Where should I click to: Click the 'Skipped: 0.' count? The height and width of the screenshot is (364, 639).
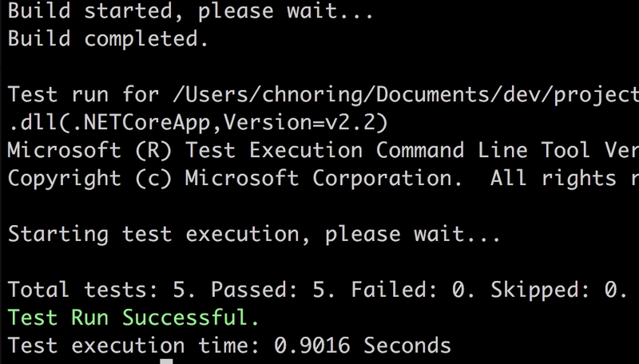[x=559, y=291]
